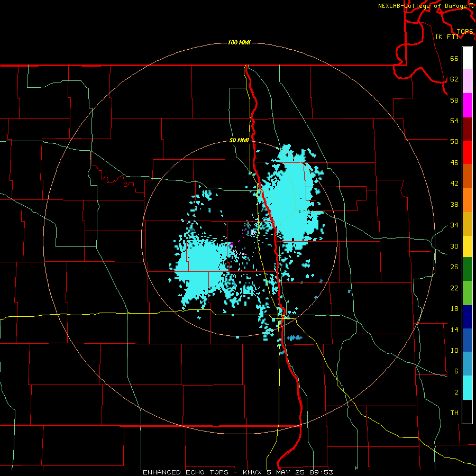Click the '22' scale value
Viewport: 476px width, 476px height.
coord(454,288)
